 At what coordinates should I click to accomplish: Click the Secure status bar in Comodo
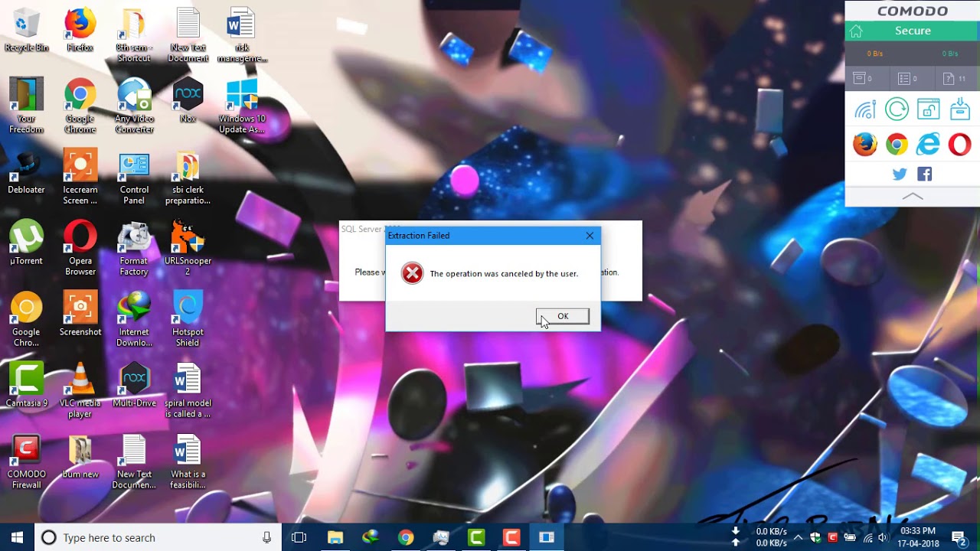(913, 31)
